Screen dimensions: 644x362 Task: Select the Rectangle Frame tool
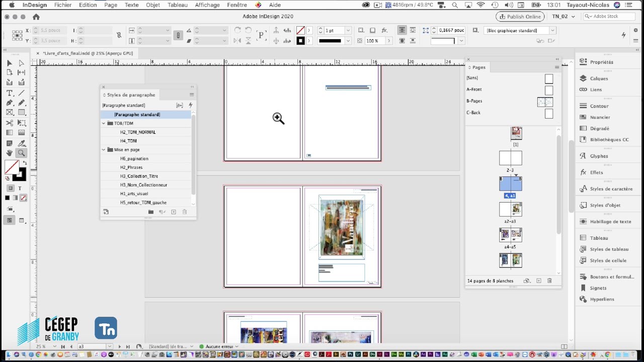coord(9,113)
